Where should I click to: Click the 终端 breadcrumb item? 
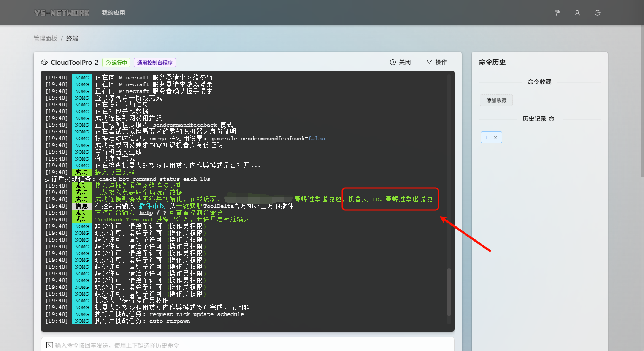click(x=72, y=38)
